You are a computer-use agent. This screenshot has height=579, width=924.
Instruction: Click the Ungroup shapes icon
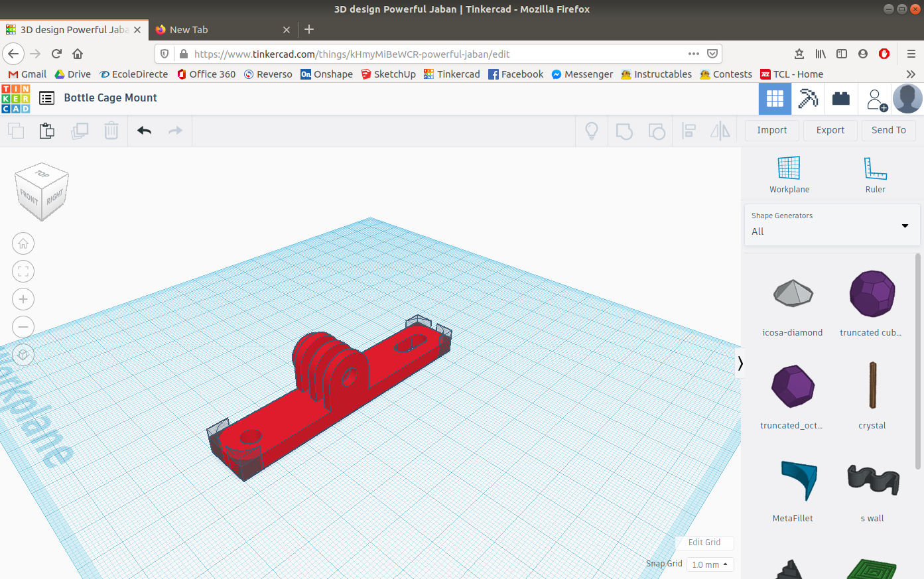click(x=656, y=131)
